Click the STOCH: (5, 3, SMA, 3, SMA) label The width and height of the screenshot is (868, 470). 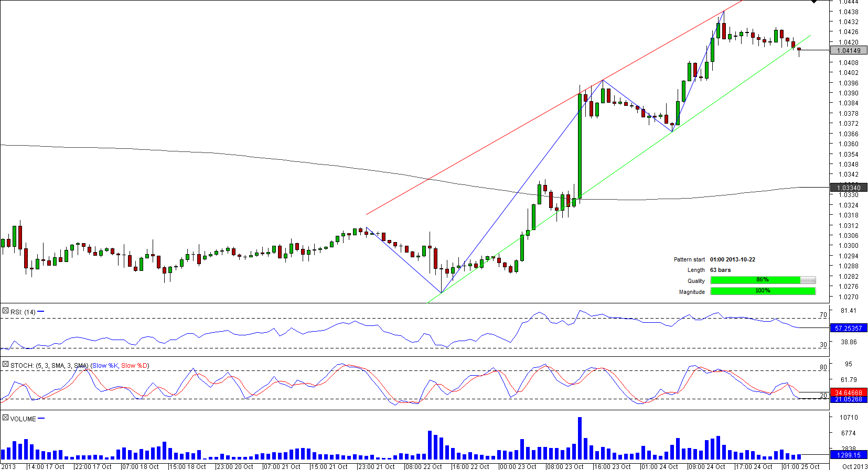[x=49, y=366]
